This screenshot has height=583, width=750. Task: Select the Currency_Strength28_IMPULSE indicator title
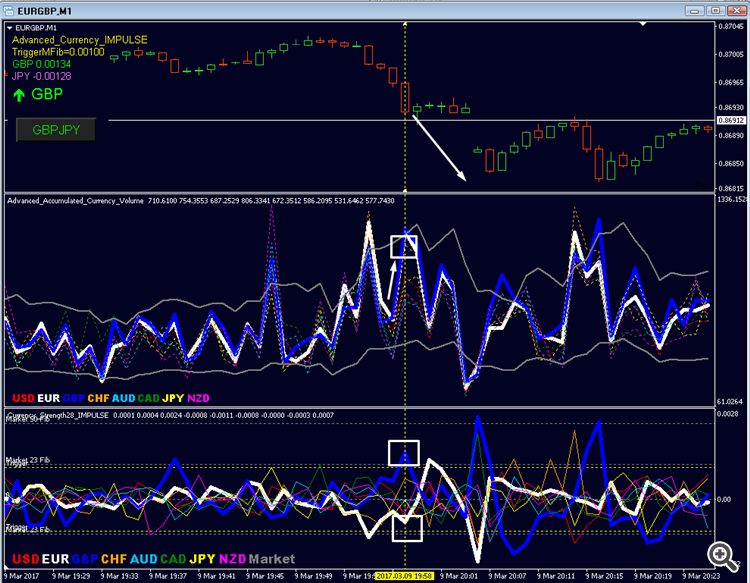58,415
